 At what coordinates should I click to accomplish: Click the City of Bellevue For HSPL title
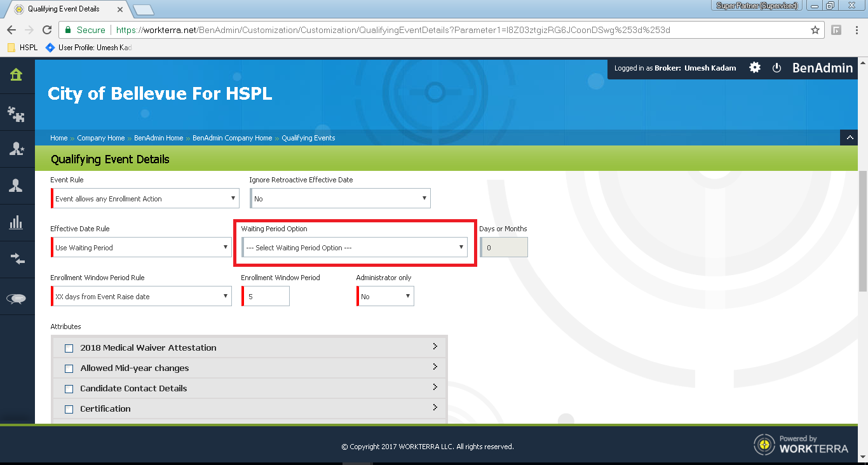click(x=160, y=94)
